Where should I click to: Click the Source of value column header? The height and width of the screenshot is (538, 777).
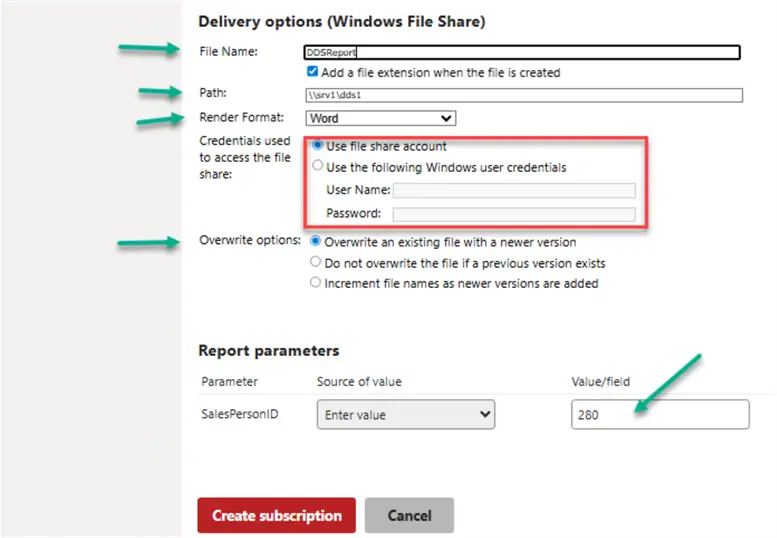[x=360, y=381]
